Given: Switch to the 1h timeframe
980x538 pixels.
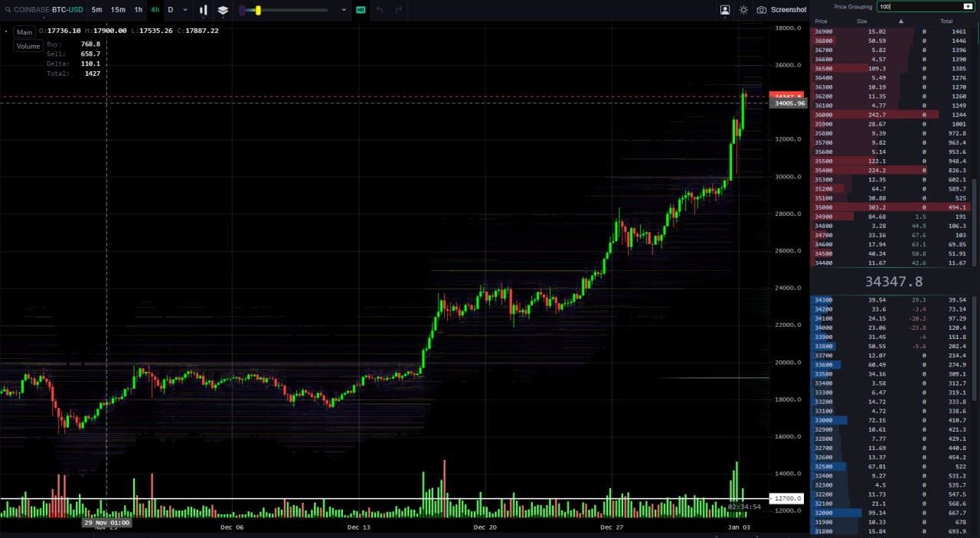Looking at the screenshot, I should pos(138,10).
